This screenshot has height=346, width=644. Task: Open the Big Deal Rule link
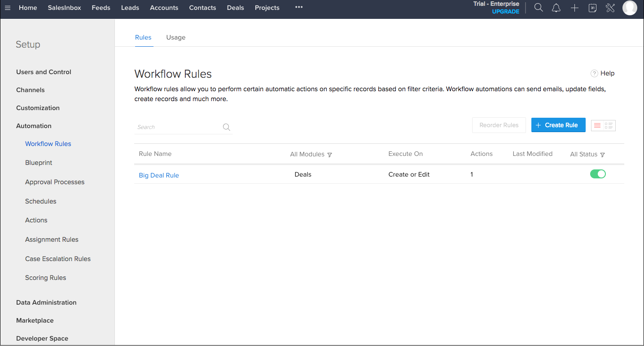tap(159, 175)
